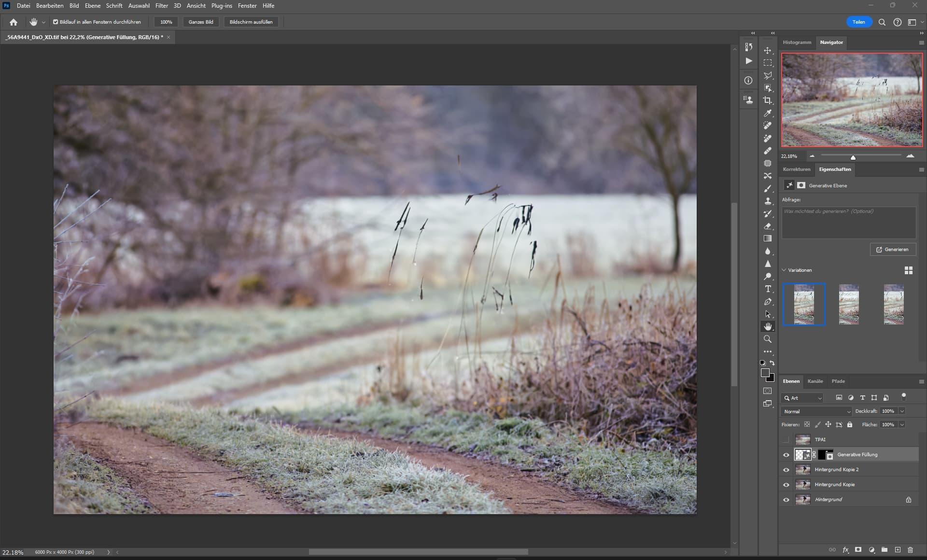Create a new layer with plus icon

click(898, 550)
